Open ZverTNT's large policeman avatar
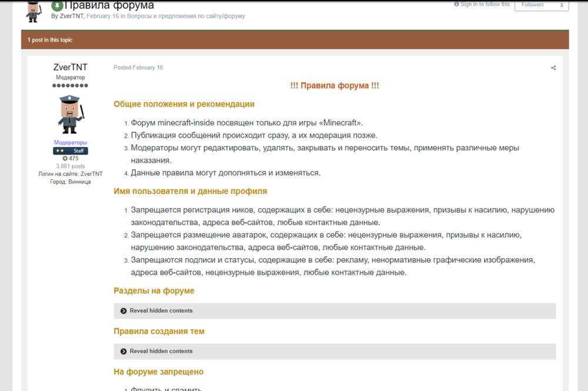This screenshot has width=588, height=391. [x=71, y=114]
